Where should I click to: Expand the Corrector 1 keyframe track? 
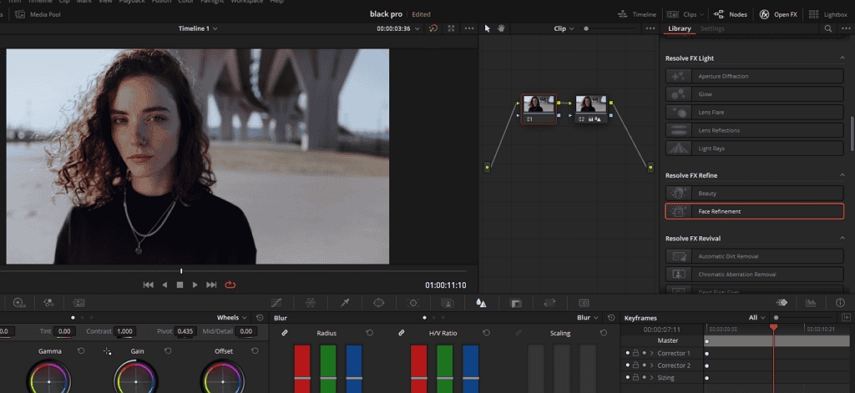click(x=652, y=353)
